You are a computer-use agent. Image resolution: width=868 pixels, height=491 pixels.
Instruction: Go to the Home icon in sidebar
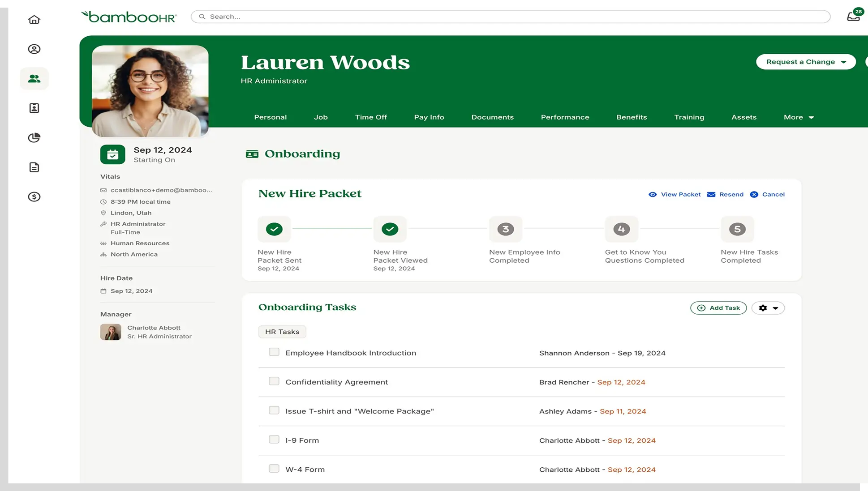pyautogui.click(x=34, y=20)
